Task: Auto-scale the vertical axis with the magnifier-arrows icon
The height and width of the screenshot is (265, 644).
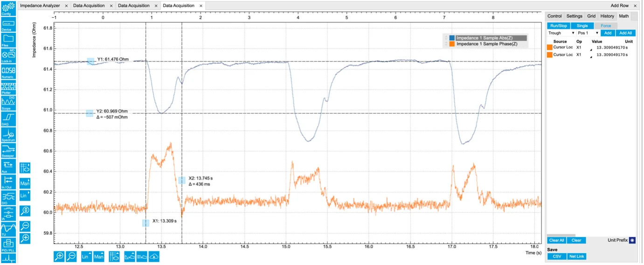Action: [25, 210]
